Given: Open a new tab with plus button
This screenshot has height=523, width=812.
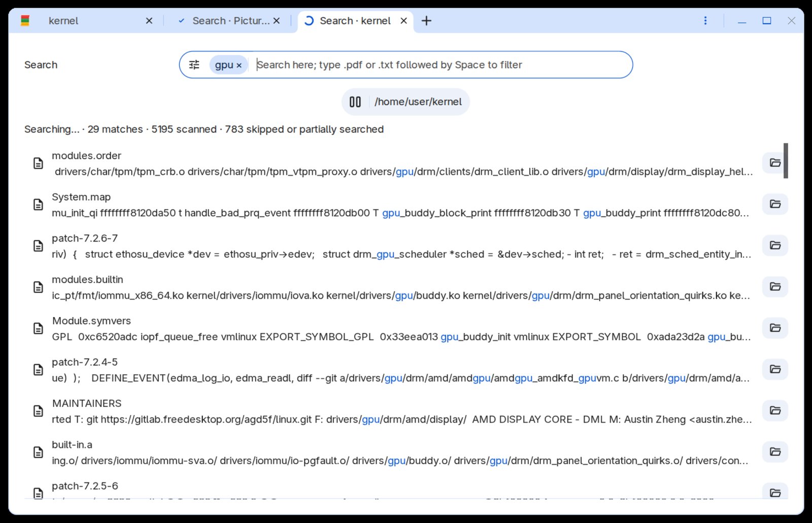Looking at the screenshot, I should [427, 21].
